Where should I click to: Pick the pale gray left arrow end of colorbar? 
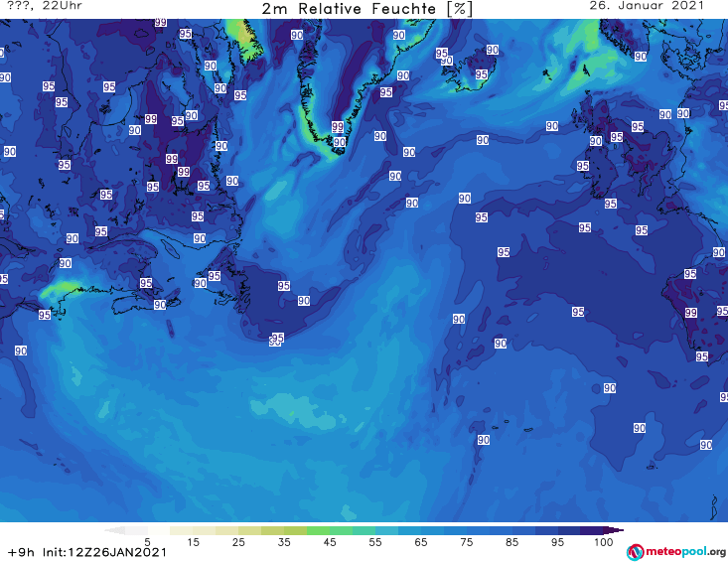click(x=114, y=530)
